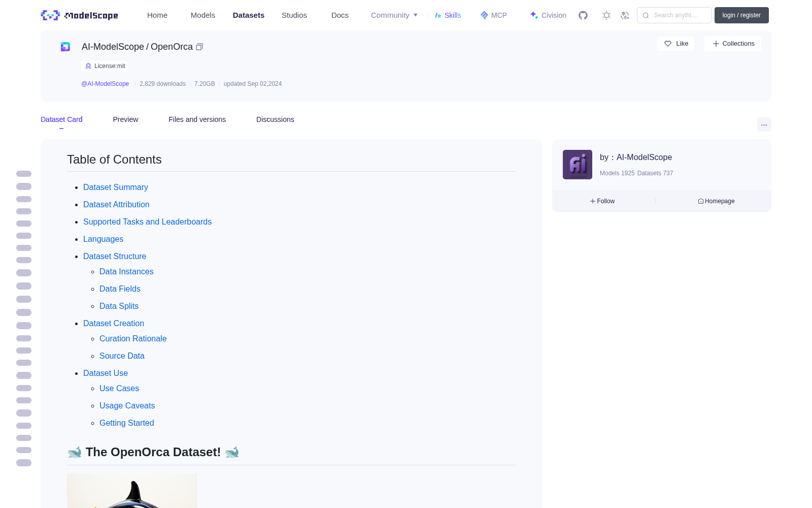The height and width of the screenshot is (508, 812).
Task: Add to Collections with plus button
Action: tap(733, 44)
